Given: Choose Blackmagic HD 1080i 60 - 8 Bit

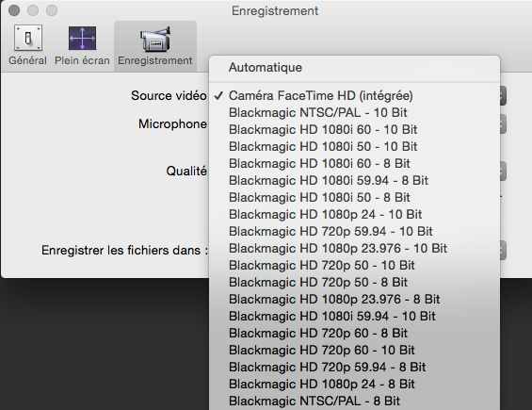Looking at the screenshot, I should [355, 164].
